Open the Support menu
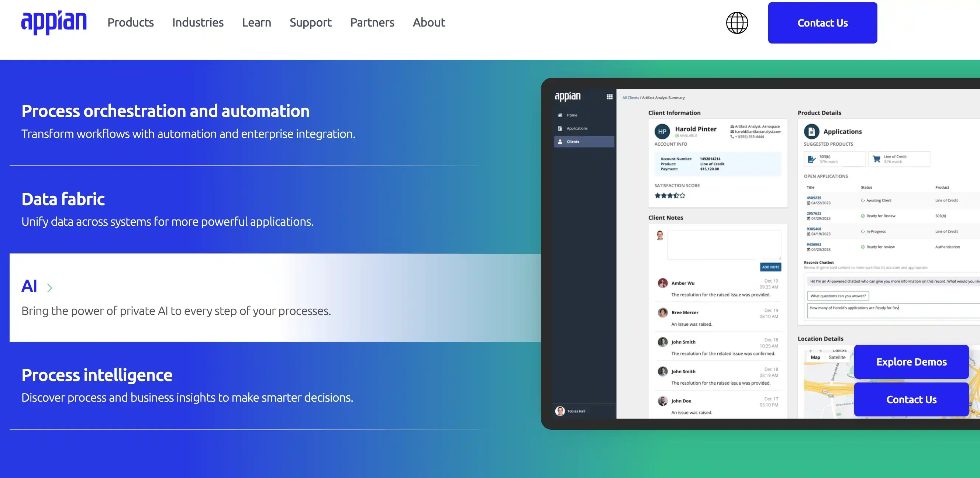The image size is (980, 478). coord(310,22)
